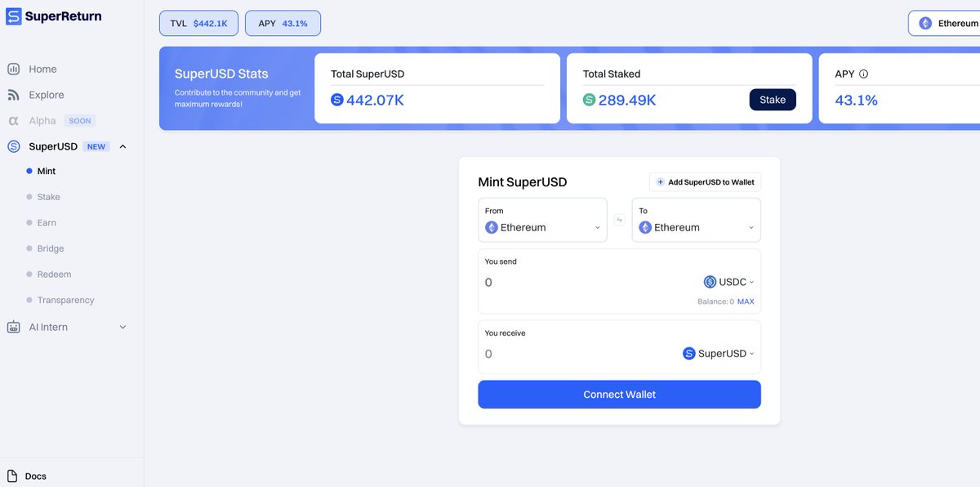Click the Stake button in Total Staked
Viewport: 980px width, 487px height.
[773, 100]
